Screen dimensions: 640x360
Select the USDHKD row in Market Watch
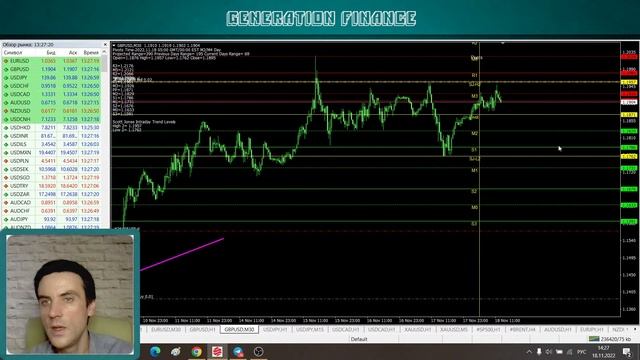tap(51, 128)
